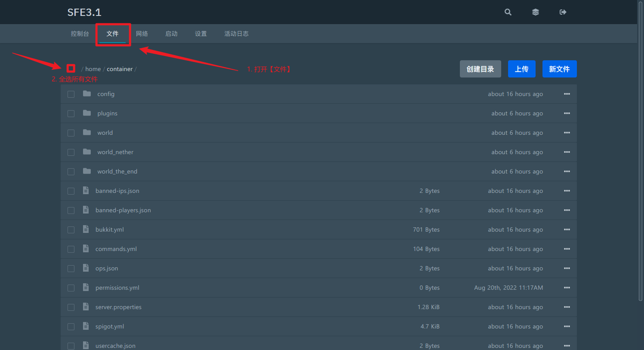
Task: Switch to the 控制台 tab
Action: [x=80, y=34]
